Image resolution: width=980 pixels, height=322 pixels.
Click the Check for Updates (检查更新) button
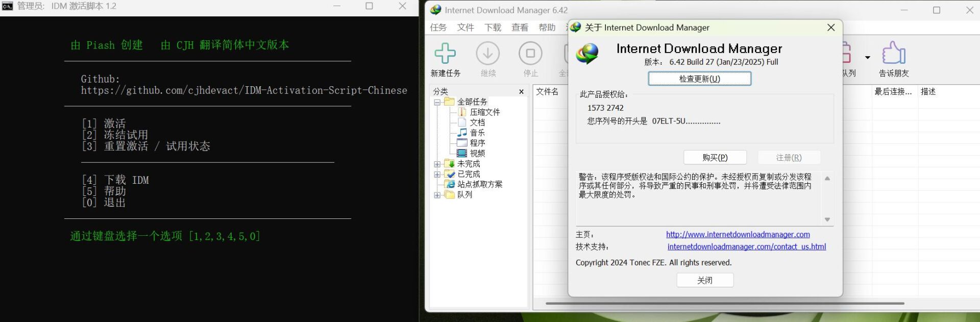click(699, 79)
